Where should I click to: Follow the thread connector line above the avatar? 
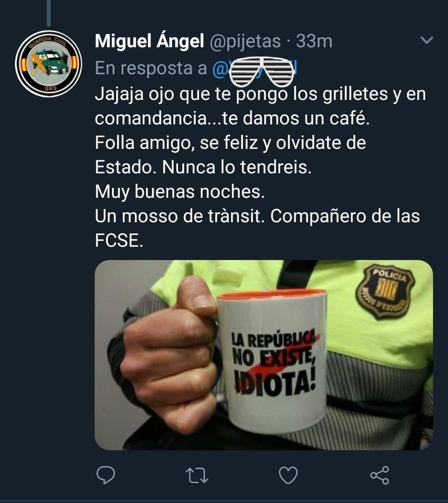[x=49, y=13]
